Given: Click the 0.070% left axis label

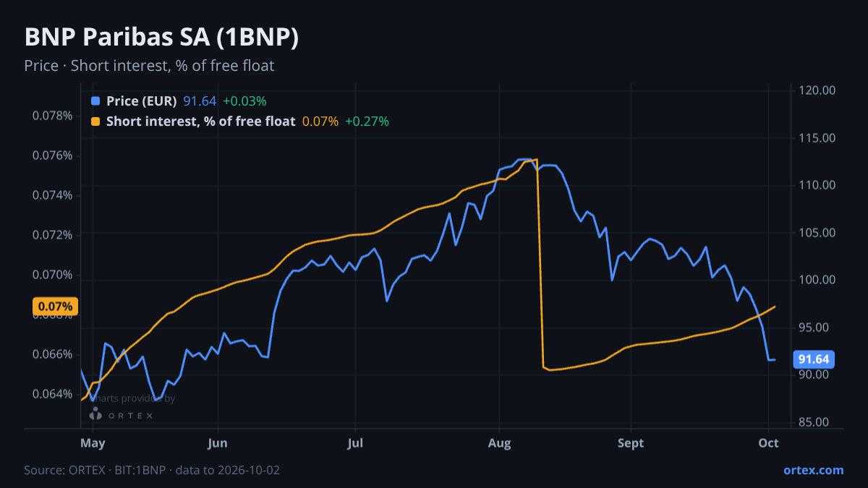Looking at the screenshot, I should [x=53, y=275].
